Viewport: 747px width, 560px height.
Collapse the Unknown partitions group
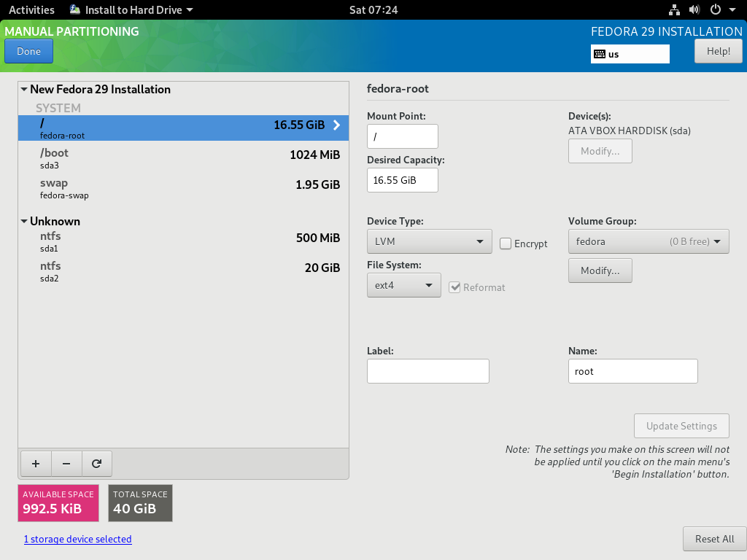[24, 222]
